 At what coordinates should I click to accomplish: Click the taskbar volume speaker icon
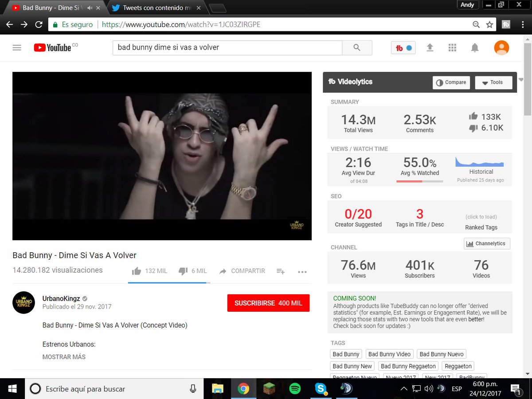tap(428, 389)
